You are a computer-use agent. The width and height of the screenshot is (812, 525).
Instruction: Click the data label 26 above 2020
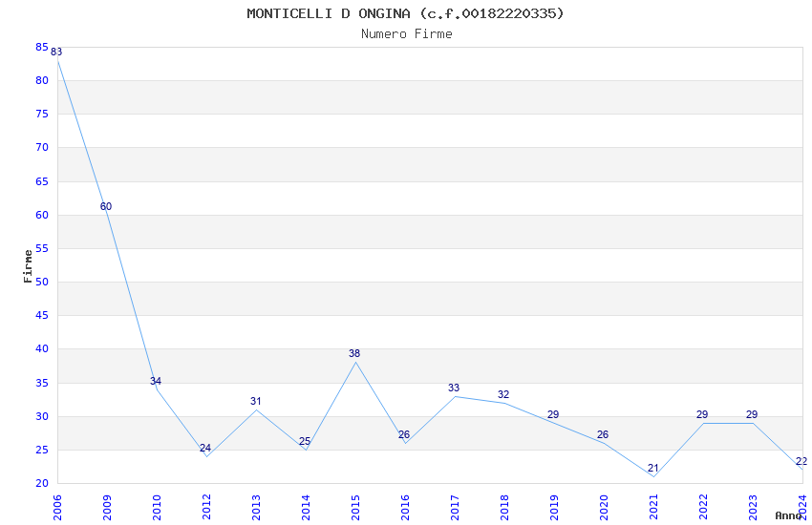click(x=603, y=434)
